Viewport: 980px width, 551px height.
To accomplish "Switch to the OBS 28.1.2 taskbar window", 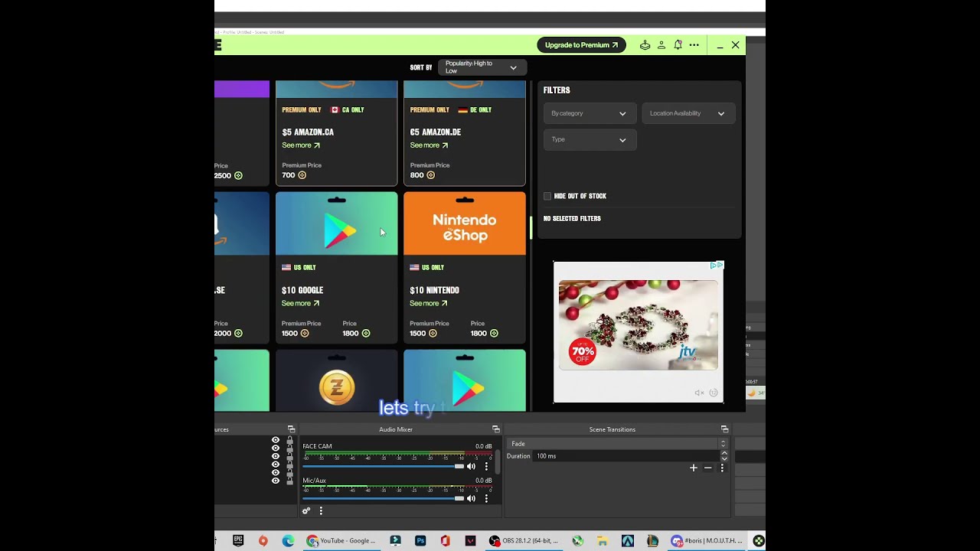I will [x=525, y=540].
